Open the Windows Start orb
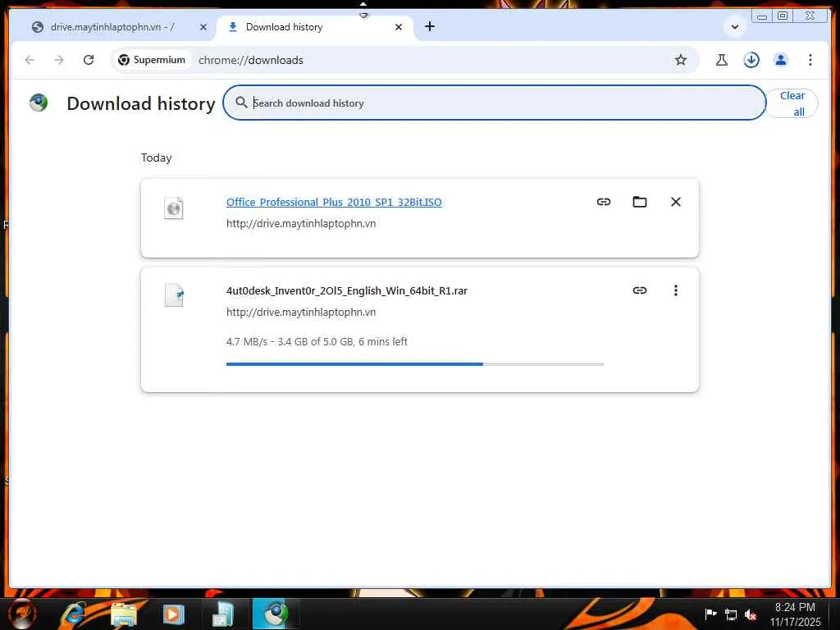 pyautogui.click(x=21, y=614)
